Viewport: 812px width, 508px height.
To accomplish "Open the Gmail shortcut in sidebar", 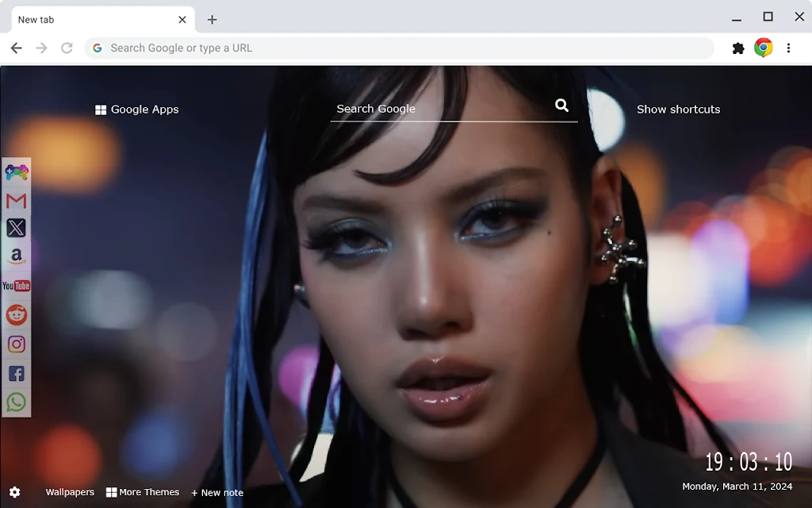I will 17,201.
